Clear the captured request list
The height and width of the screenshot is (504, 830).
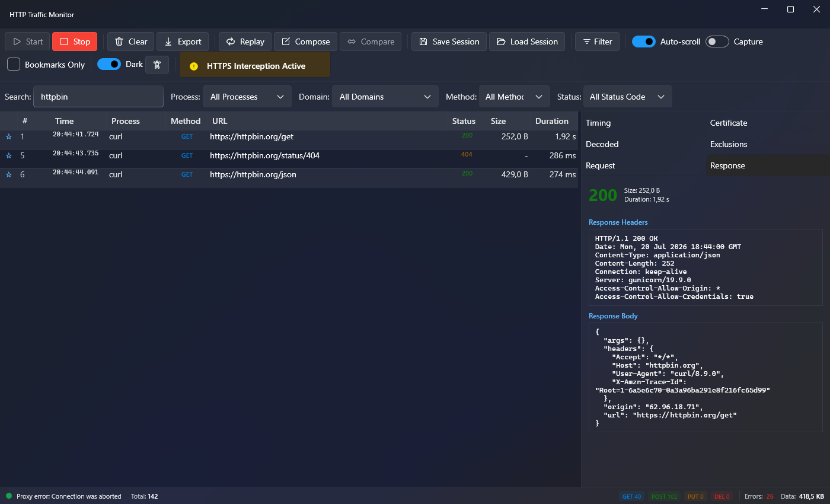(130, 42)
